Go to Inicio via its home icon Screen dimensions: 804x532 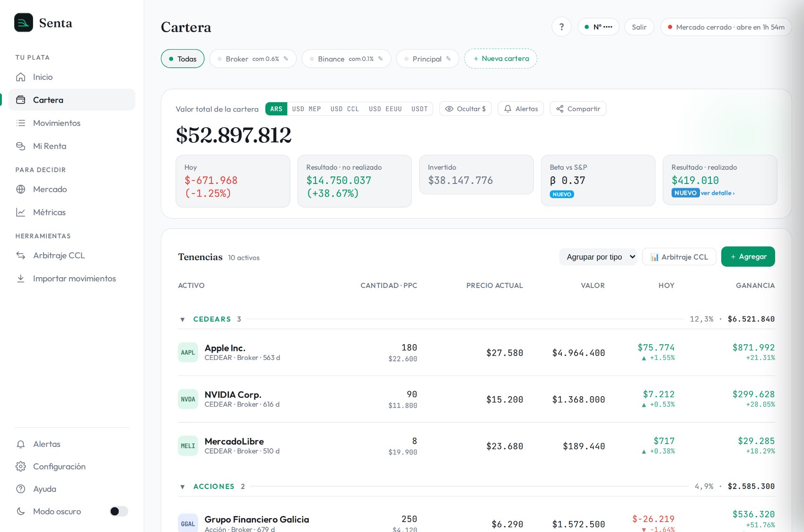21,77
